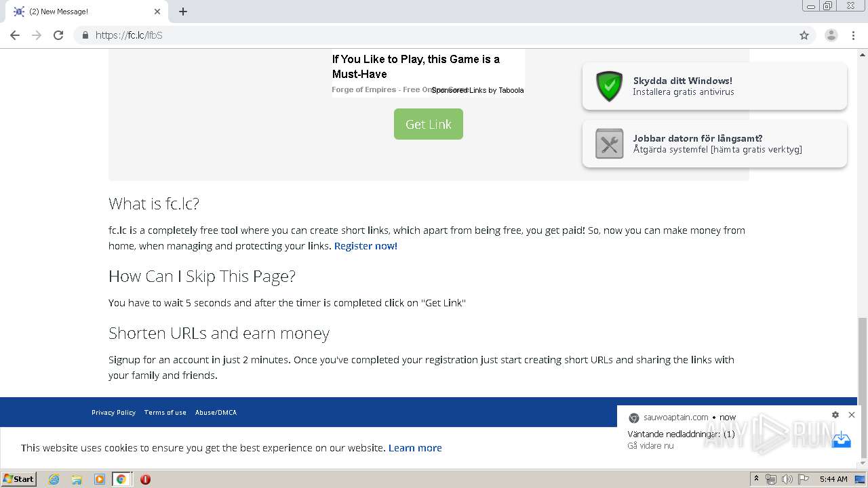Follow the "Register now!" link
This screenshot has height=488, width=868.
pyautogui.click(x=366, y=246)
